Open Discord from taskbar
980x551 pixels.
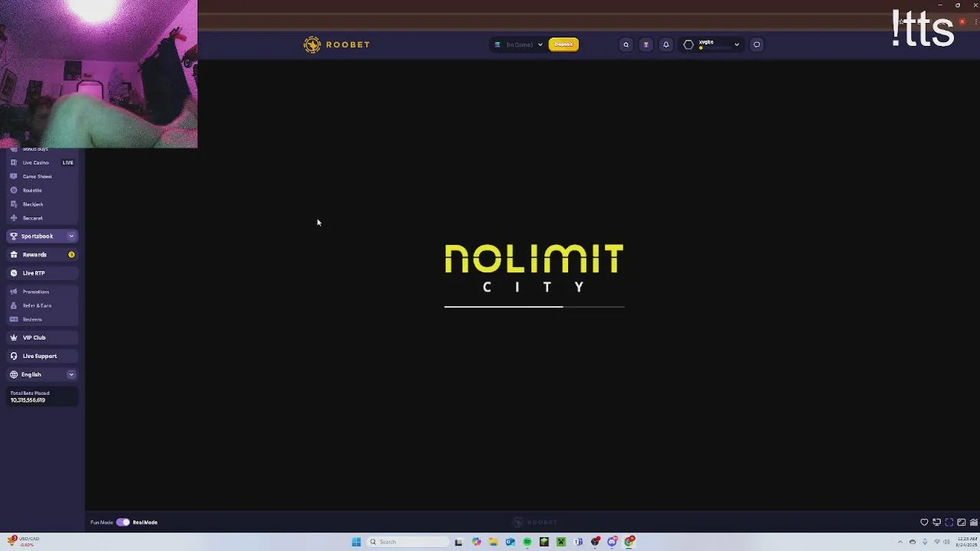pos(612,542)
